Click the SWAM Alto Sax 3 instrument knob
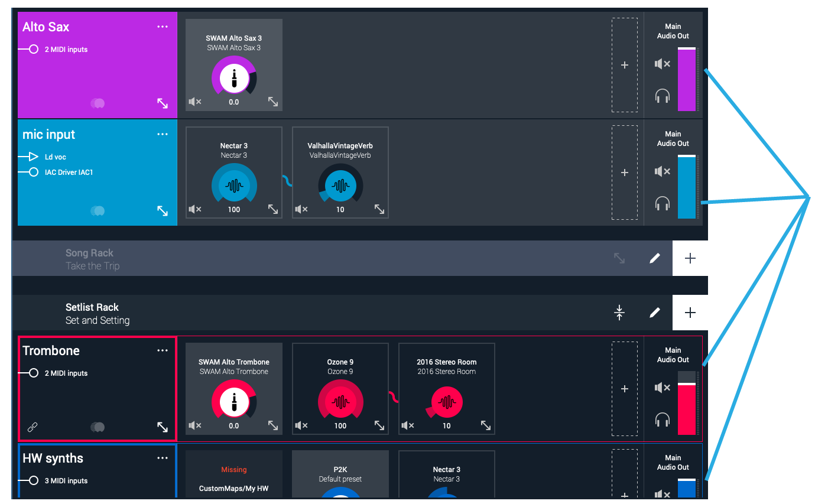 (234, 78)
